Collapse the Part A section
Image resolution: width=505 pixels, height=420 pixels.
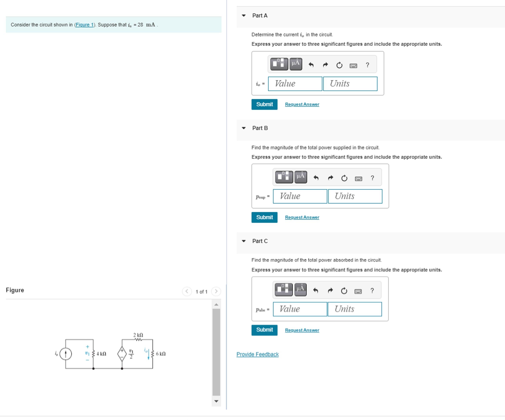244,15
